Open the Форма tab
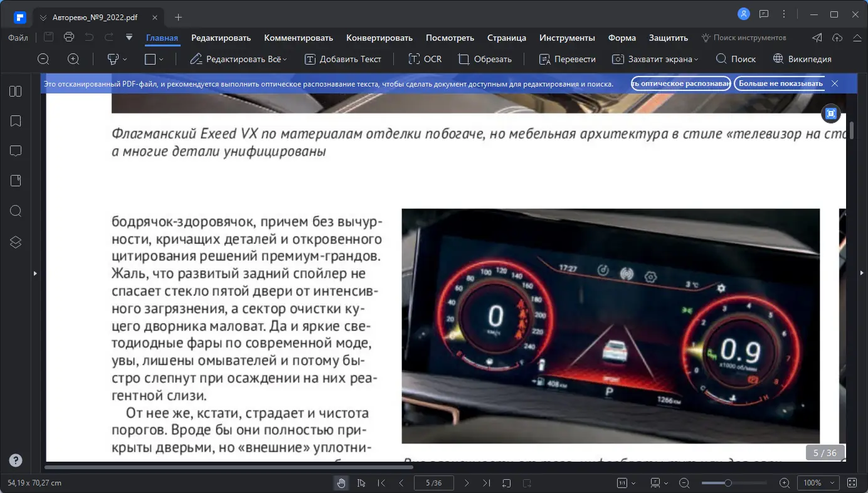The image size is (868, 493). point(622,38)
